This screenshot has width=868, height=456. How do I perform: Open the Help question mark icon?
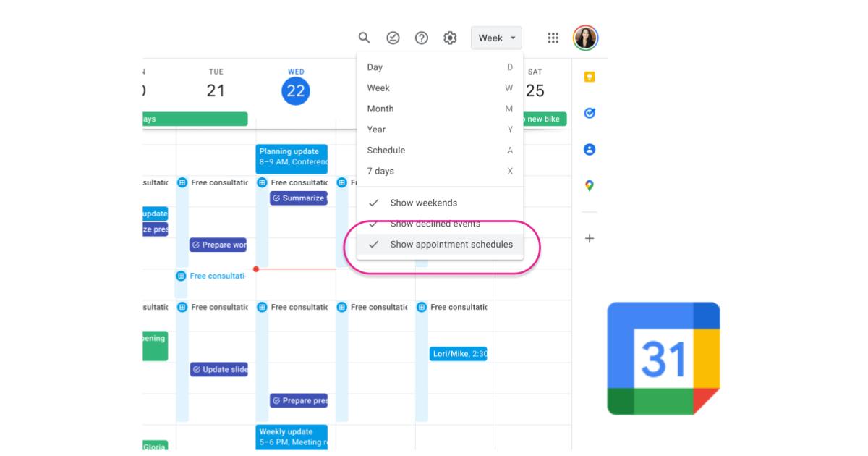tap(420, 38)
